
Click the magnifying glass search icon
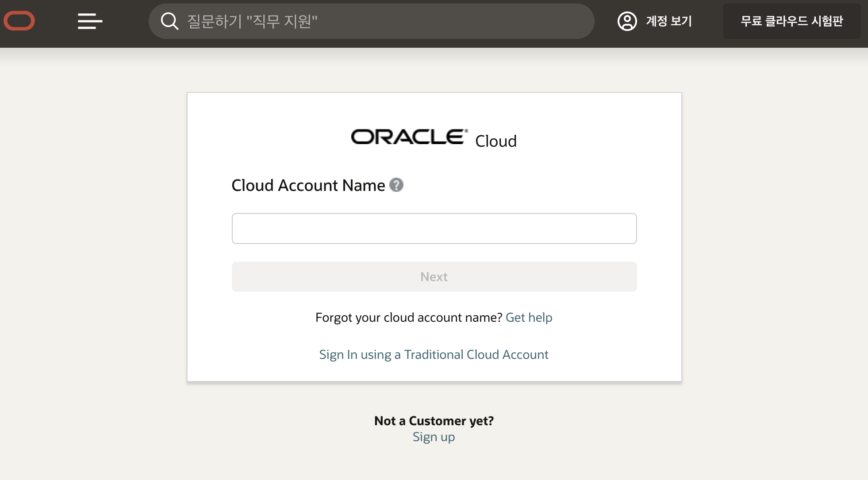(x=169, y=21)
